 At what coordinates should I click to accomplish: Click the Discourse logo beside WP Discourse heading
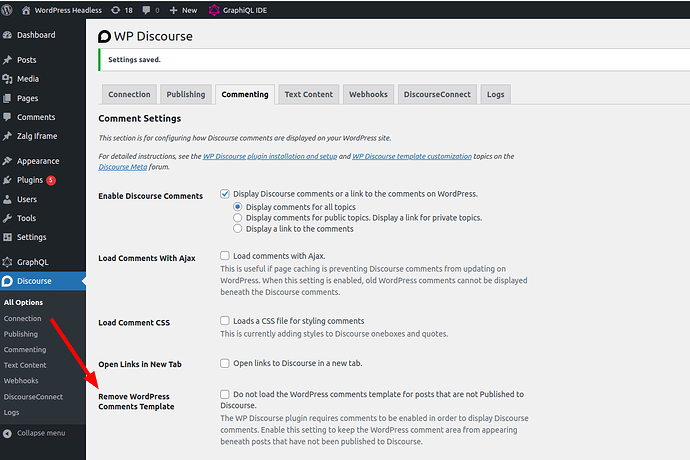point(104,37)
